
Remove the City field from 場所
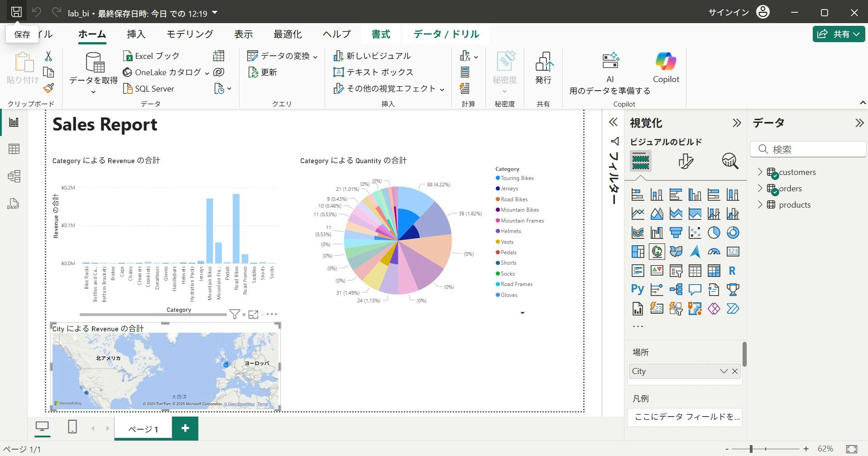click(x=735, y=371)
